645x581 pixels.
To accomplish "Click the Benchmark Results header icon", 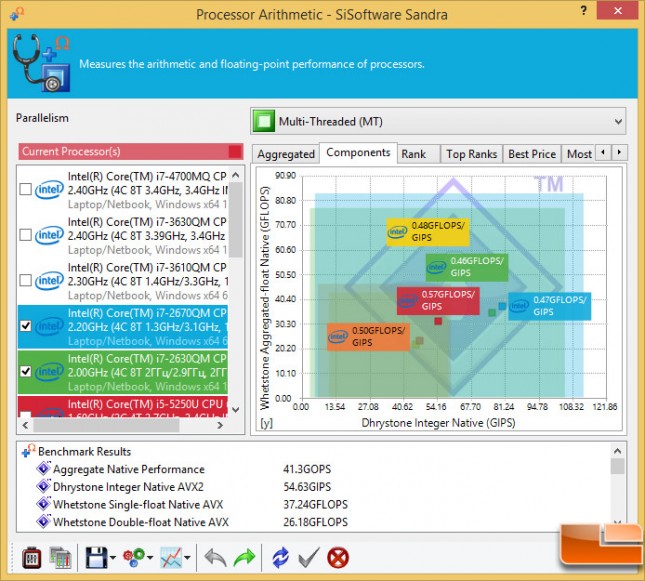I will (28, 451).
